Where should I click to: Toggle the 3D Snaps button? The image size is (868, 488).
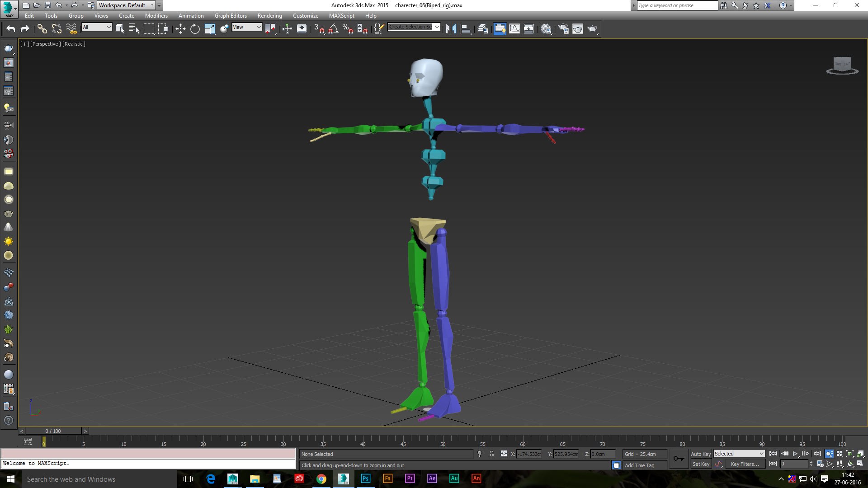(319, 29)
